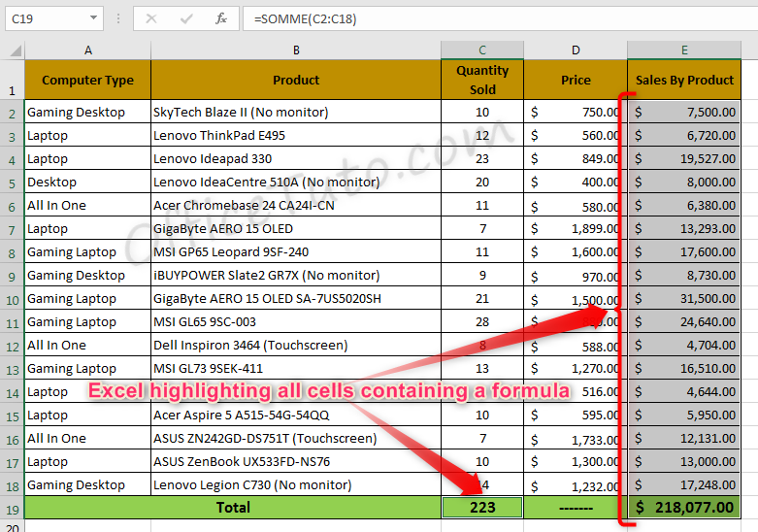Viewport: 758px width, 532px height.
Task: Select cell Dell Inspiron 3464 (Touchscreen)
Action: point(296,345)
